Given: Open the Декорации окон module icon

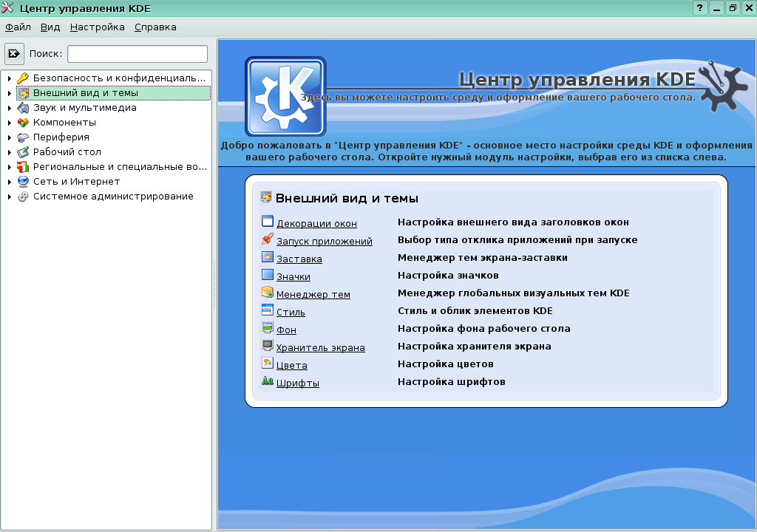Looking at the screenshot, I should pyautogui.click(x=266, y=220).
